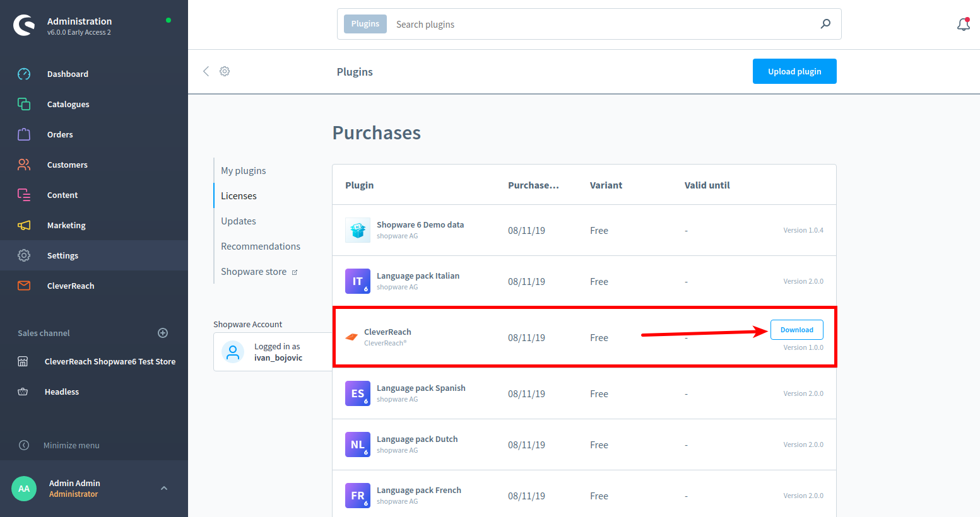Viewport: 980px width, 517px height.
Task: Click Administrator role label
Action: 73,494
